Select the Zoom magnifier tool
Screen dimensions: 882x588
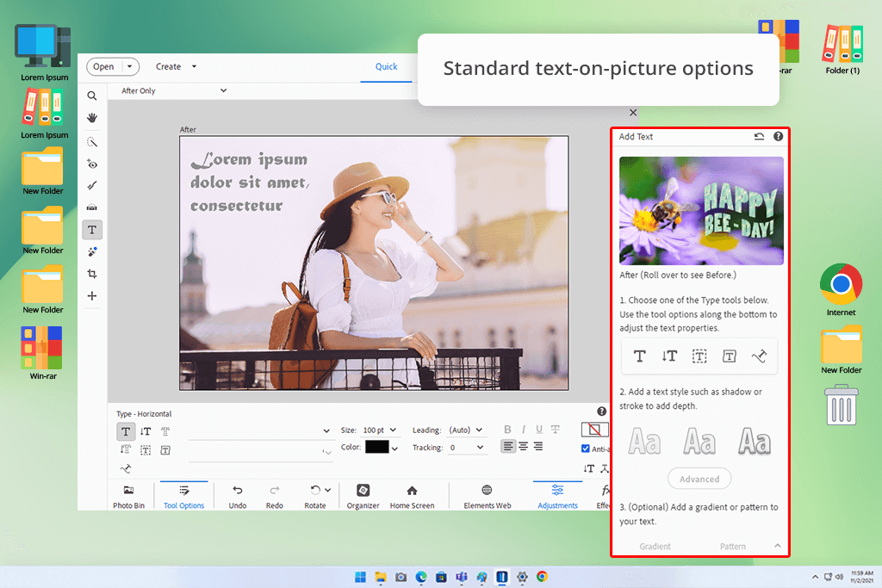tap(92, 96)
